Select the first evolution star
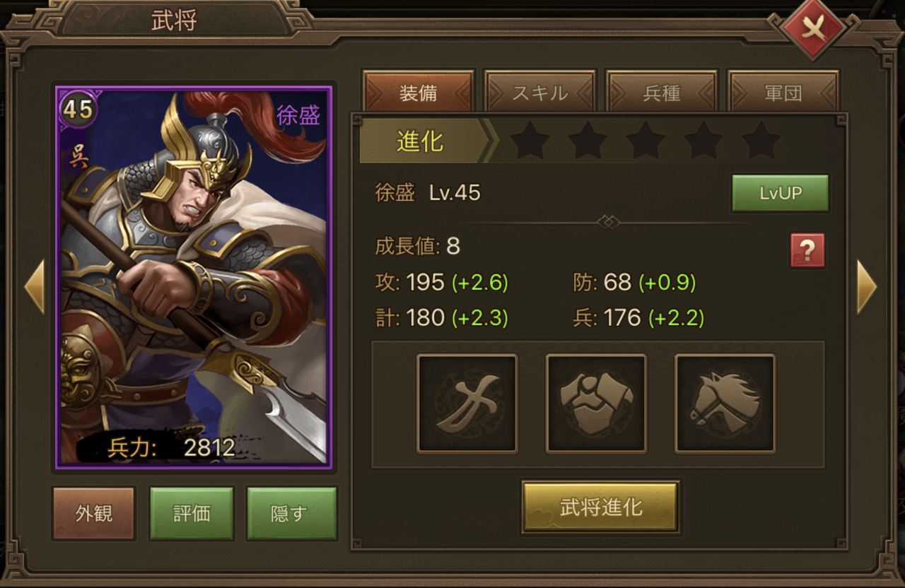The height and width of the screenshot is (588, 905). click(x=530, y=141)
